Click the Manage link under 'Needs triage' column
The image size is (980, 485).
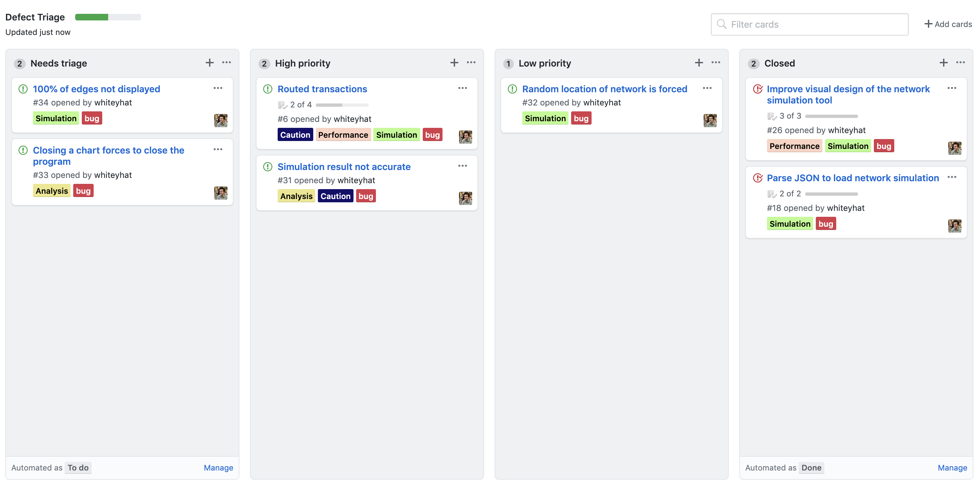(219, 467)
